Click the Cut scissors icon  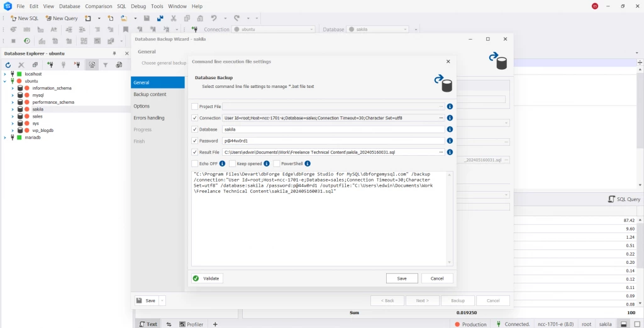pyautogui.click(x=174, y=18)
